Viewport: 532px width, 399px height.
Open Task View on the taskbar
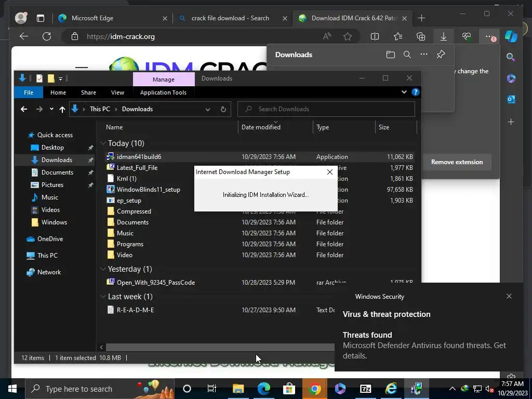(x=212, y=389)
